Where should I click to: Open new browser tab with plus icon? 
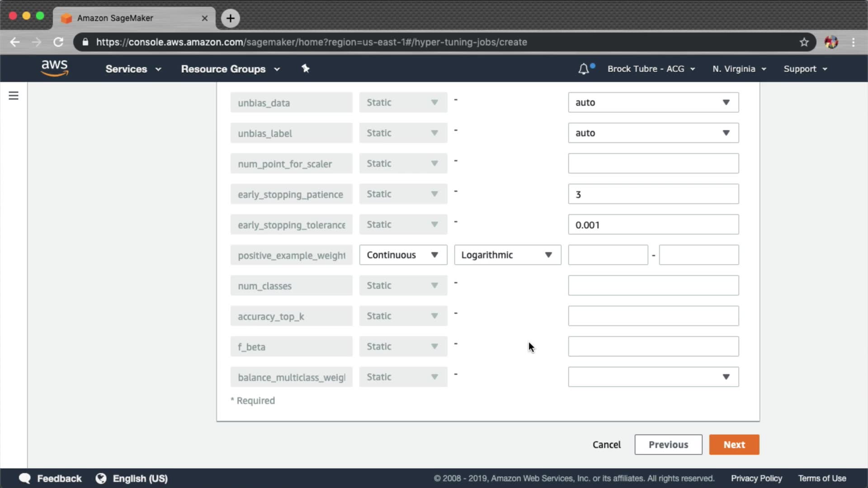[230, 18]
